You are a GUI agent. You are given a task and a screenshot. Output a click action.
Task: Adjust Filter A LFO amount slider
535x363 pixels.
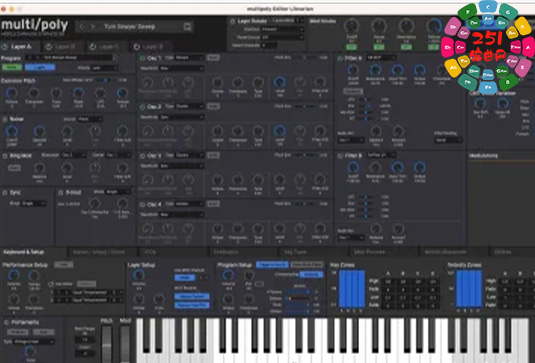(365, 100)
